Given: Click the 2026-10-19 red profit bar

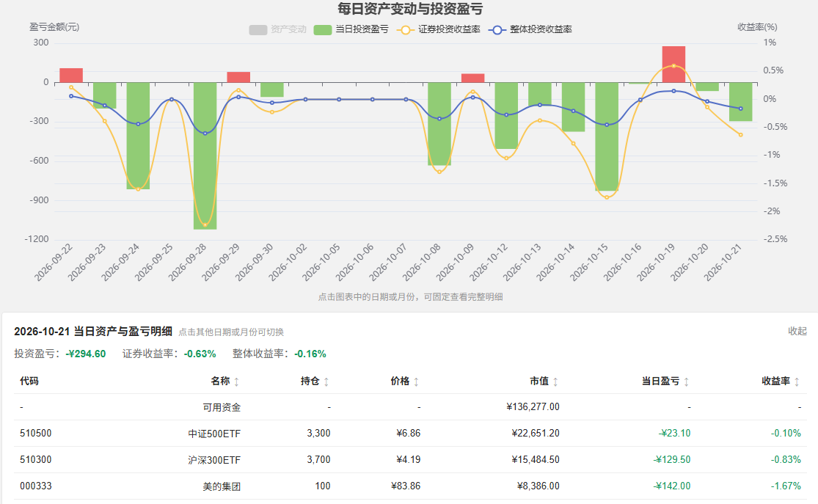Looking at the screenshot, I should 673,64.
